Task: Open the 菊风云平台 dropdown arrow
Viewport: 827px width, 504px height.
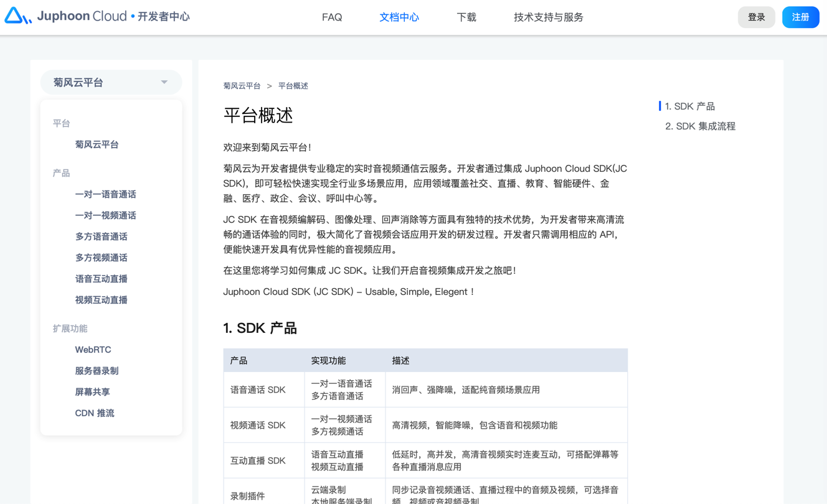Action: click(164, 82)
